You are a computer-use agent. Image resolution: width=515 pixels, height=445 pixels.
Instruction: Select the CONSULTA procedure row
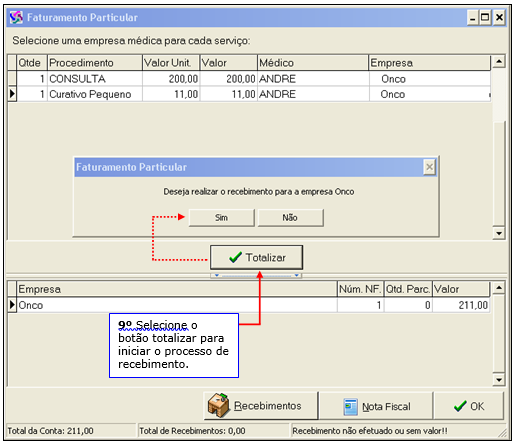coord(249,79)
